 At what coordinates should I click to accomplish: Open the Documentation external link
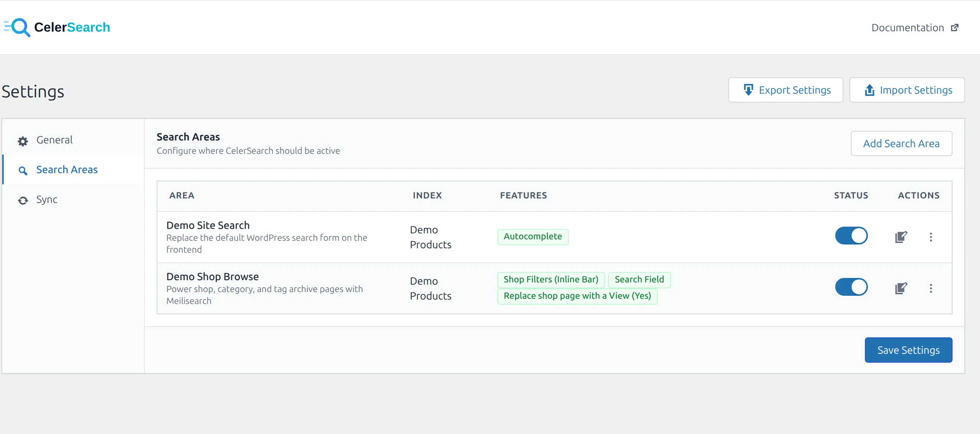pyautogui.click(x=915, y=27)
